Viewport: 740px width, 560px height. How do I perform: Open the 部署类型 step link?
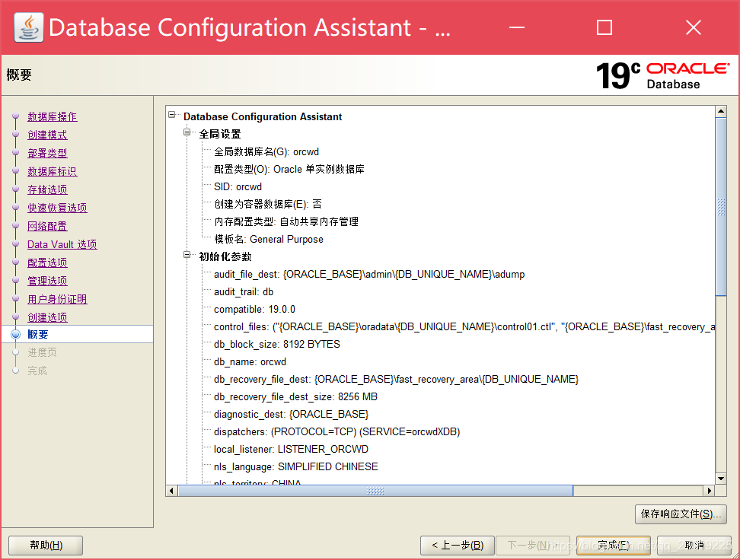[47, 154]
